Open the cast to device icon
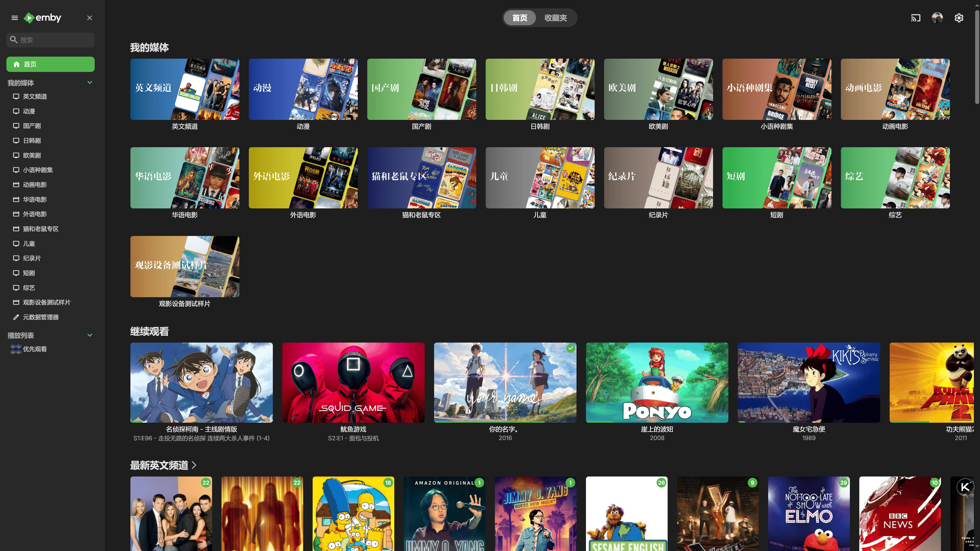 pos(915,18)
